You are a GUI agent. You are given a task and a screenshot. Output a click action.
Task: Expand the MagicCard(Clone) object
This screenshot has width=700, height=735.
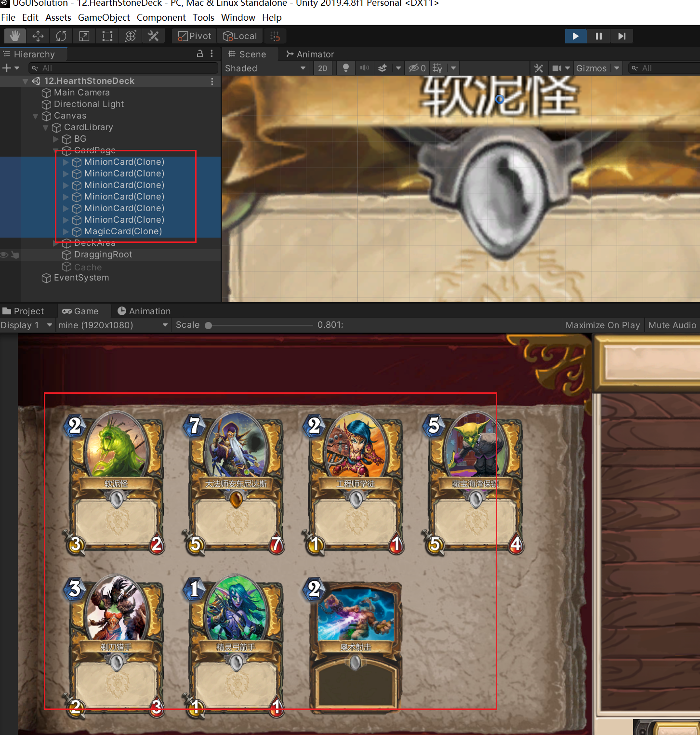(x=66, y=232)
